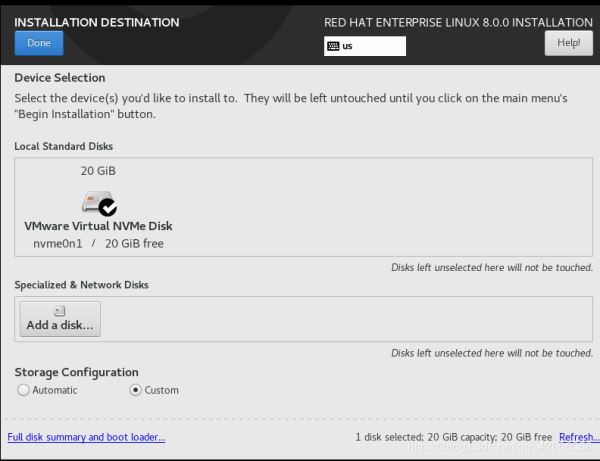This screenshot has height=461, width=600.
Task: Open Full disk summary and boot loader link
Action: [x=86, y=437]
